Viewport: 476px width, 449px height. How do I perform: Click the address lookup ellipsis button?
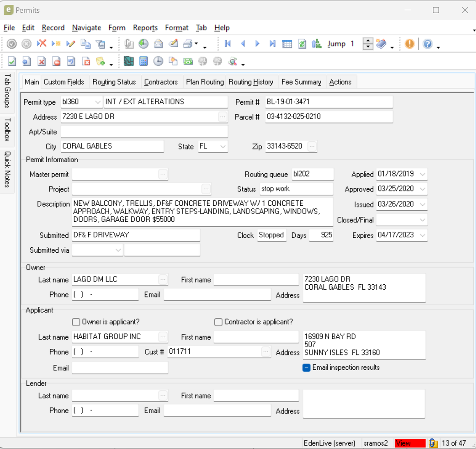[223, 117]
